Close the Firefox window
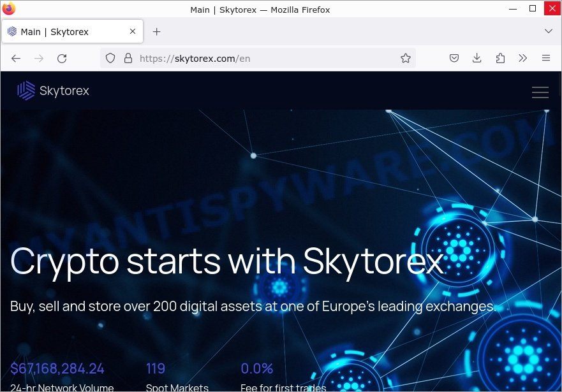The width and height of the screenshot is (562, 392). pos(552,8)
